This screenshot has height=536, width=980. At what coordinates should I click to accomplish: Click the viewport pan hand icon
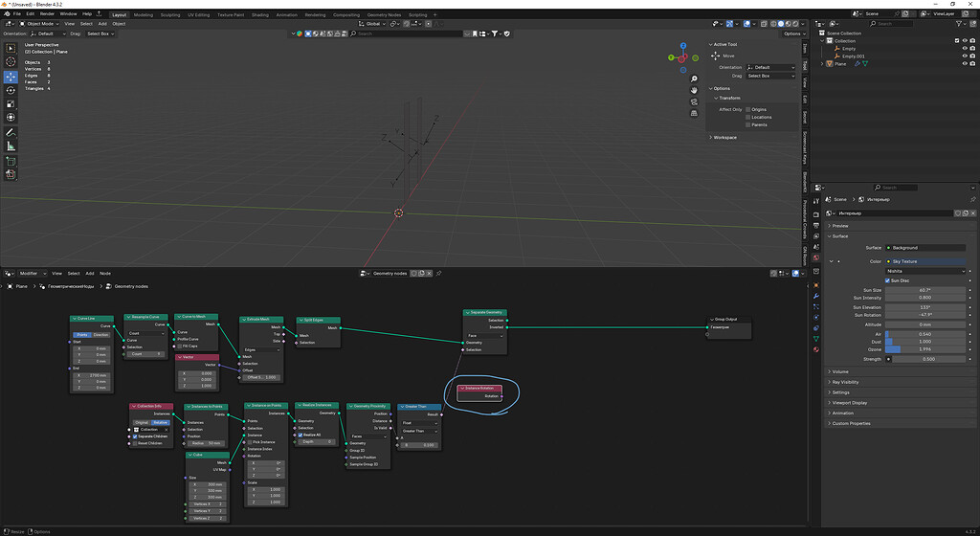pyautogui.click(x=694, y=91)
